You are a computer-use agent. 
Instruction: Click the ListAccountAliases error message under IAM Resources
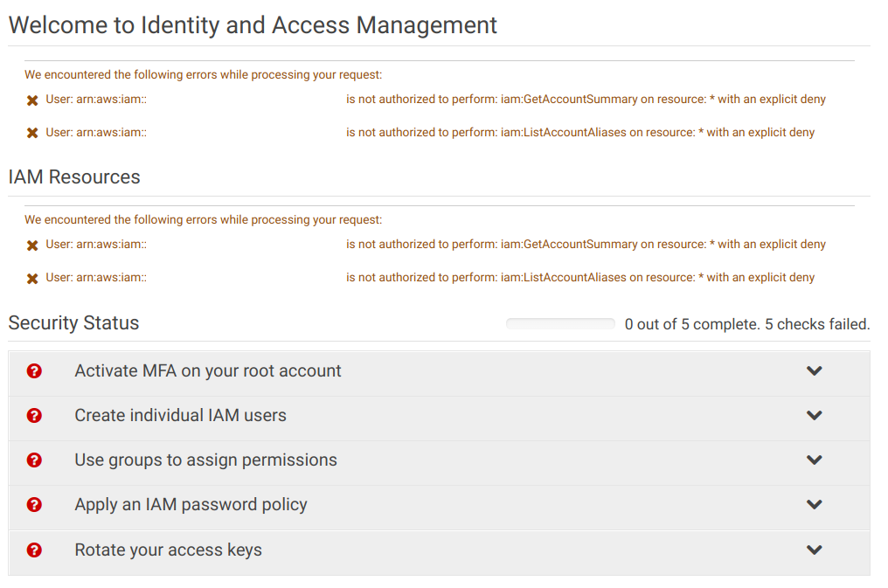pyautogui.click(x=580, y=277)
